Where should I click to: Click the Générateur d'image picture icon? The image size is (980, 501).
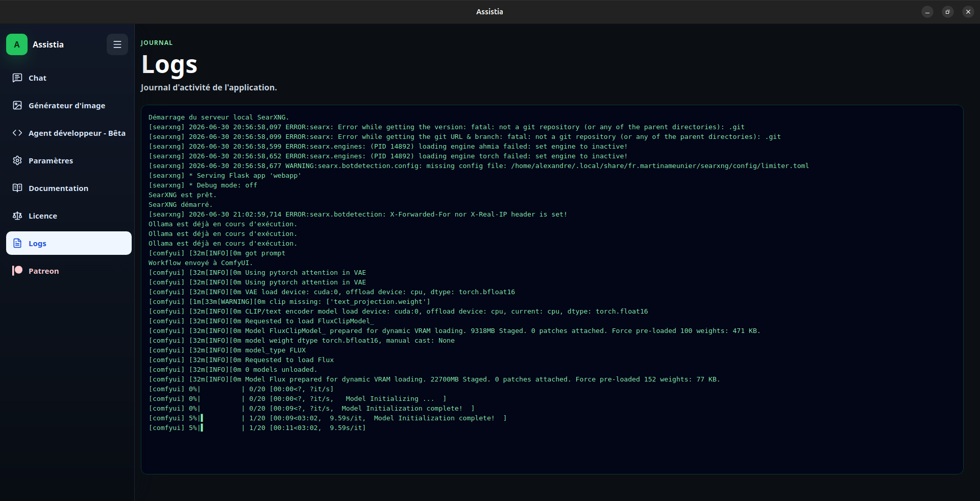pos(17,105)
